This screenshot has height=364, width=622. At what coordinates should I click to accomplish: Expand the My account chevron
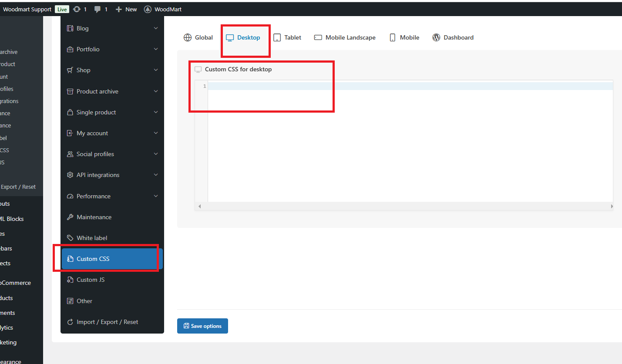point(156,133)
